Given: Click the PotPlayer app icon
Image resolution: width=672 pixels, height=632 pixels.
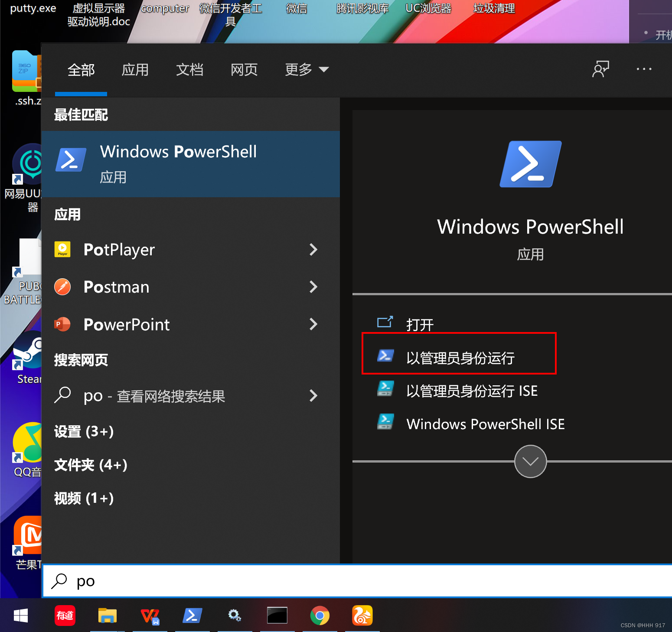Looking at the screenshot, I should [x=62, y=250].
